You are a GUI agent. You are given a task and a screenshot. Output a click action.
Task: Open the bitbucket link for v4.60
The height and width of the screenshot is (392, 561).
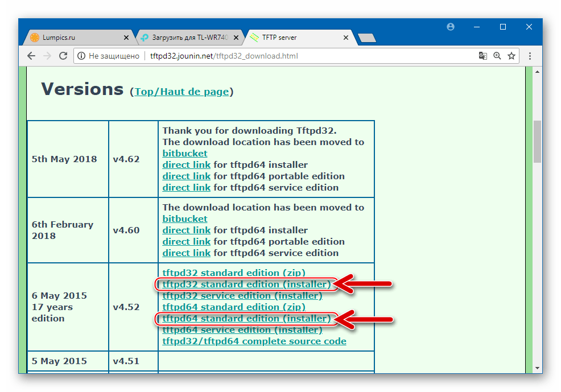click(x=184, y=219)
